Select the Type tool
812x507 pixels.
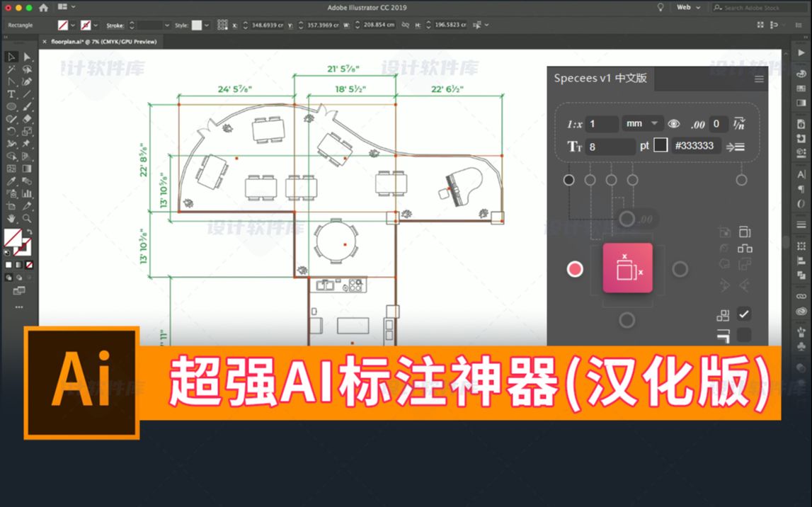click(x=11, y=94)
